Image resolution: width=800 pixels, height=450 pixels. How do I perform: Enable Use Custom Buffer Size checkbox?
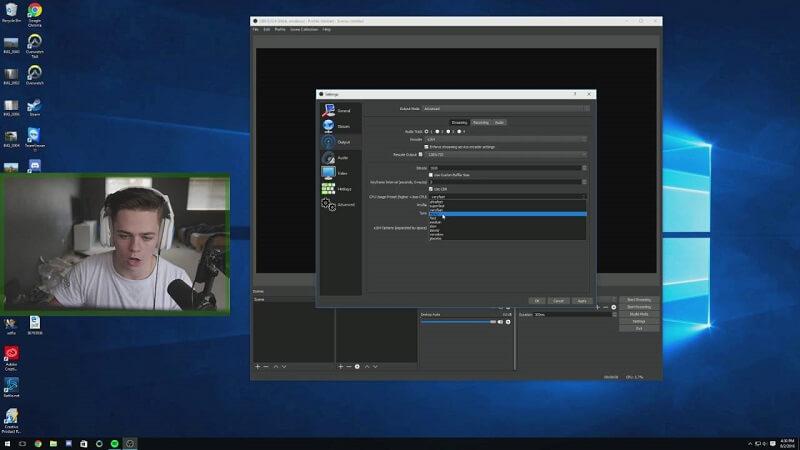pos(431,175)
